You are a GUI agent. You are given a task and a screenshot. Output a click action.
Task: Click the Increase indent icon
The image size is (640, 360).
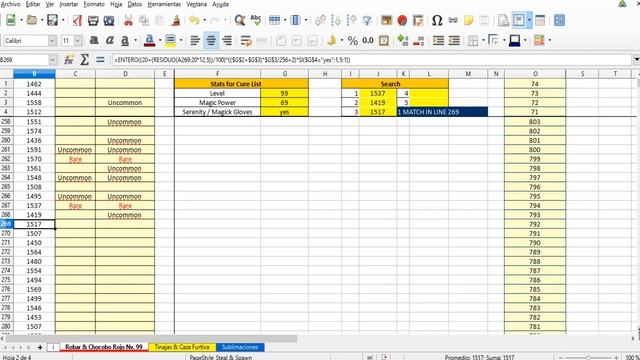click(x=438, y=40)
